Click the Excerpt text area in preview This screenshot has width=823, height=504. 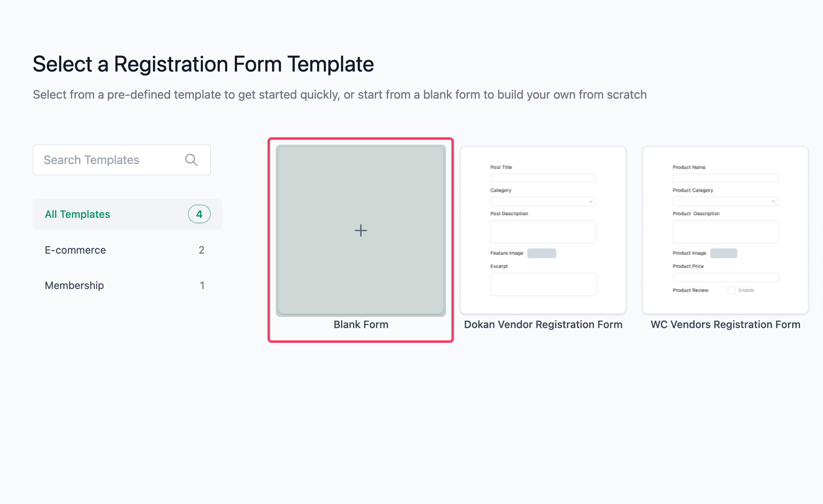tap(543, 284)
